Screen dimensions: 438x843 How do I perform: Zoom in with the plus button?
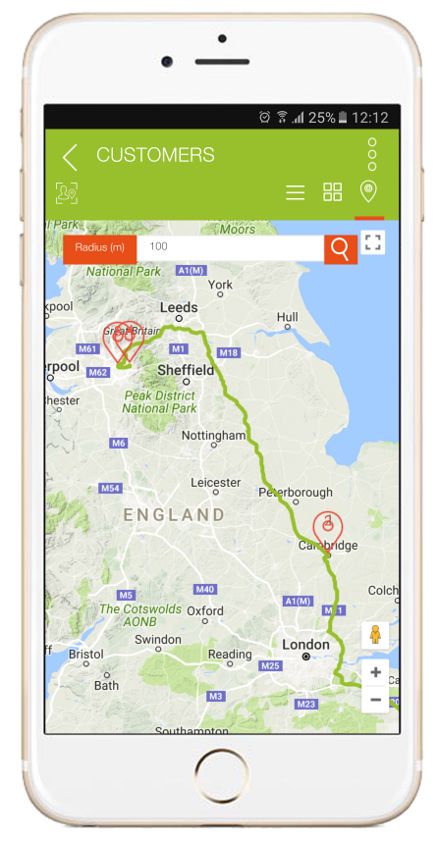point(375,672)
